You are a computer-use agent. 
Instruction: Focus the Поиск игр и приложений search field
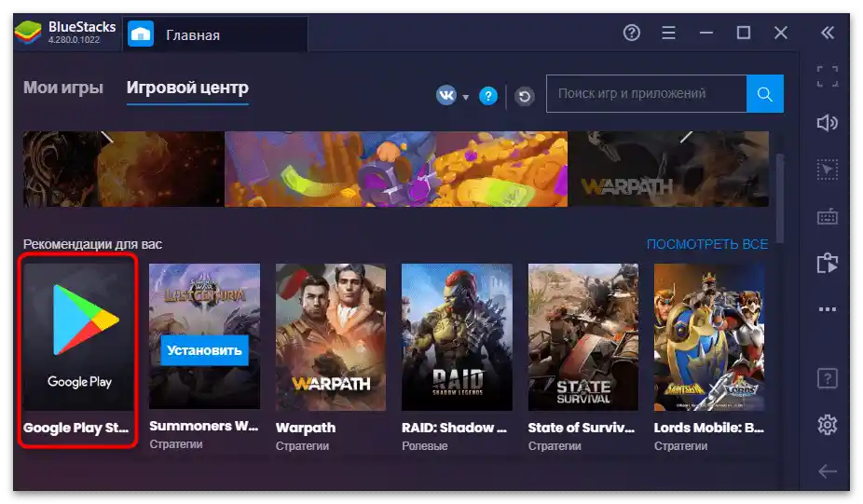646,93
